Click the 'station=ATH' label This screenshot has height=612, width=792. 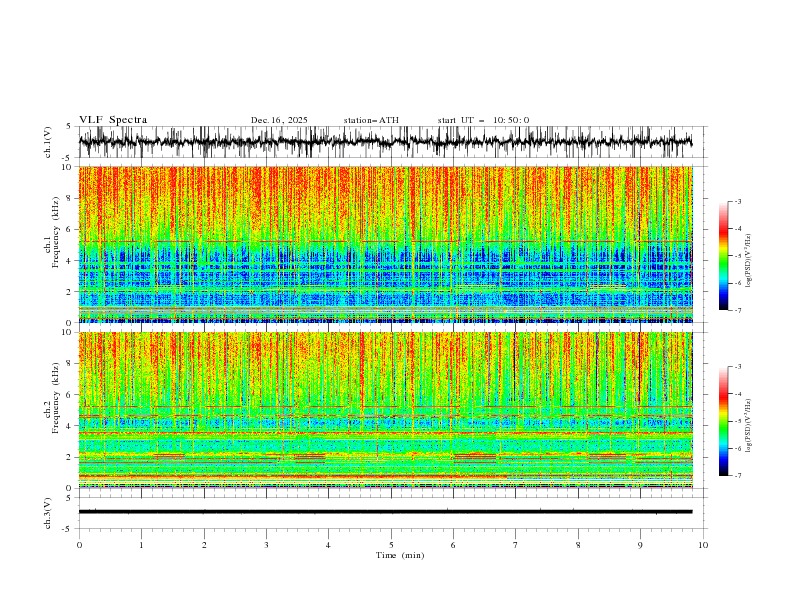click(371, 120)
